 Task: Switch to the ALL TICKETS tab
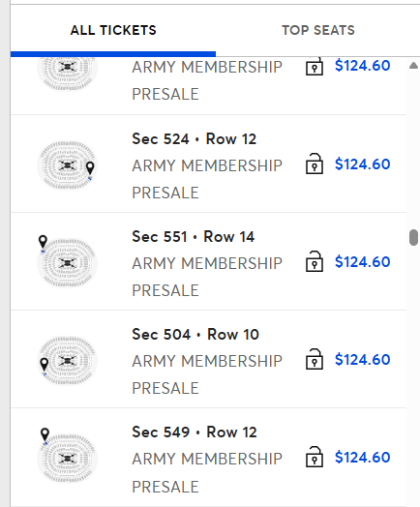(x=113, y=30)
